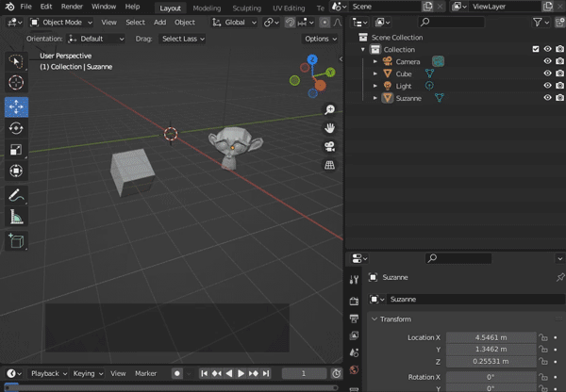Screen dimensions: 566x392
Task: Toggle proportional editing button
Action: point(325,23)
